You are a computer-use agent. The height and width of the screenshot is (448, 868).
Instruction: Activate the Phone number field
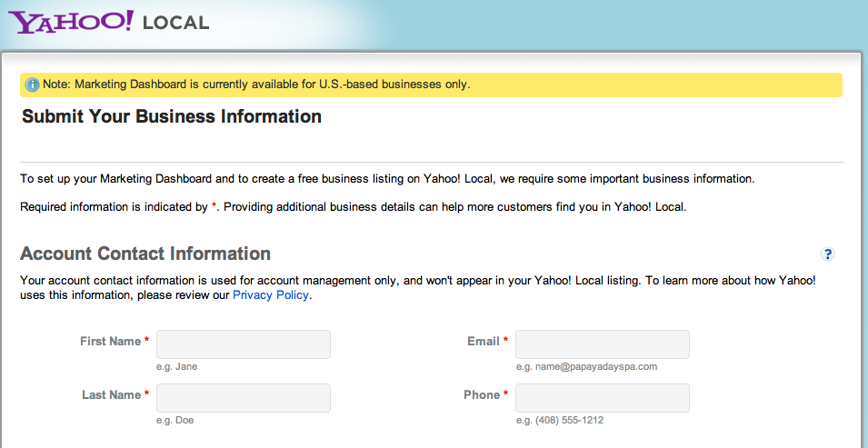coord(602,398)
